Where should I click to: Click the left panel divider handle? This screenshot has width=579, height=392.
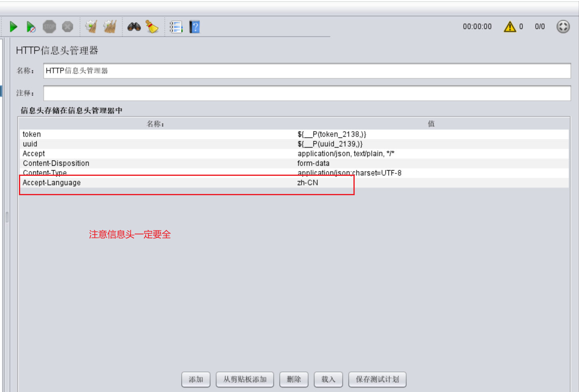[x=7, y=217]
